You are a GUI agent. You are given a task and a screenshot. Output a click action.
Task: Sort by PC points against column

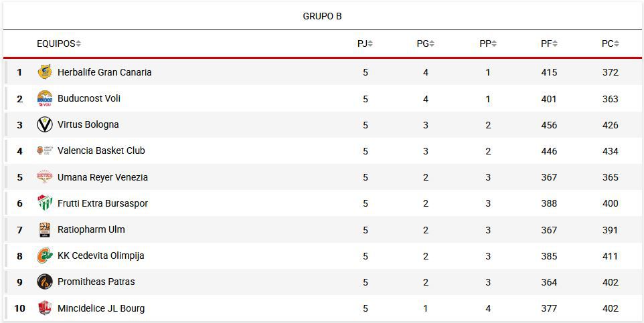pos(617,43)
